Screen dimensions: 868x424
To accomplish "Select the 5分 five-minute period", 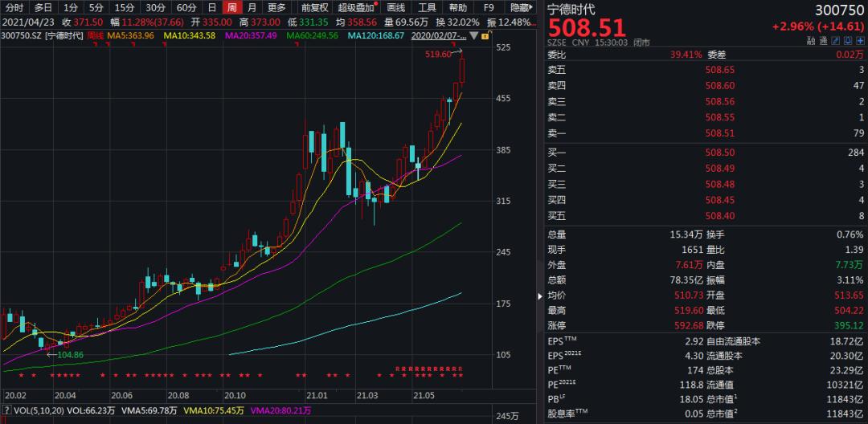I will coord(96,8).
